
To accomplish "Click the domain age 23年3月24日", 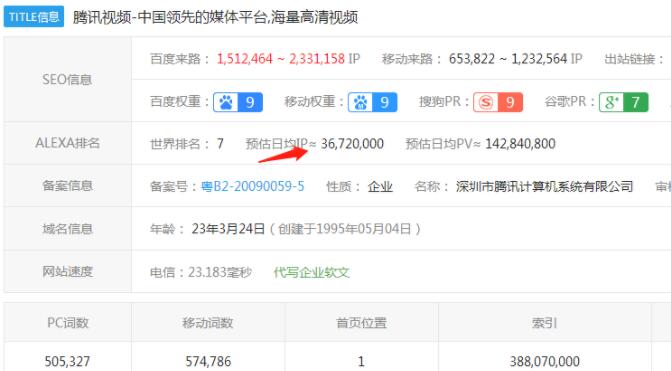I will (228, 229).
